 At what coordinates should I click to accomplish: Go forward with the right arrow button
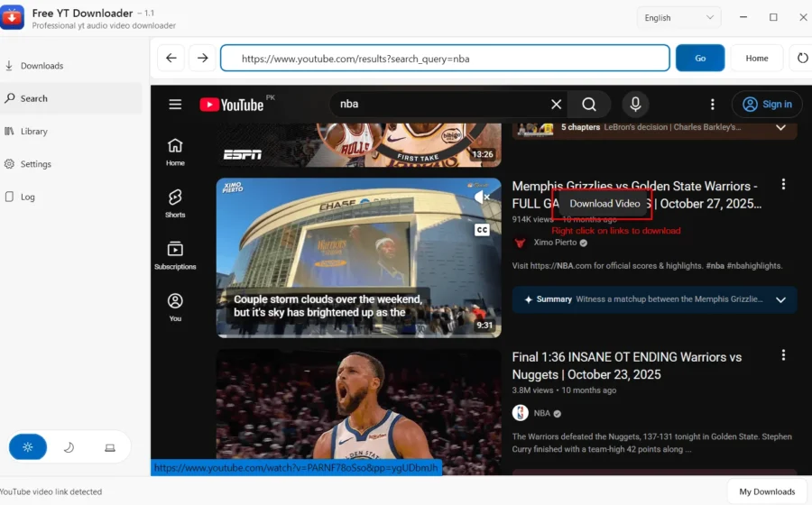pos(202,58)
